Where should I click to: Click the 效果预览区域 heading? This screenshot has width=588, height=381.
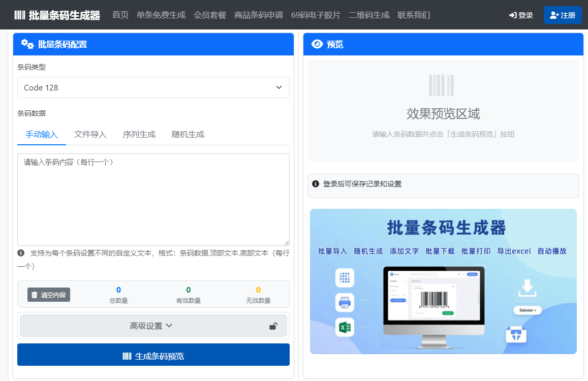pos(443,114)
